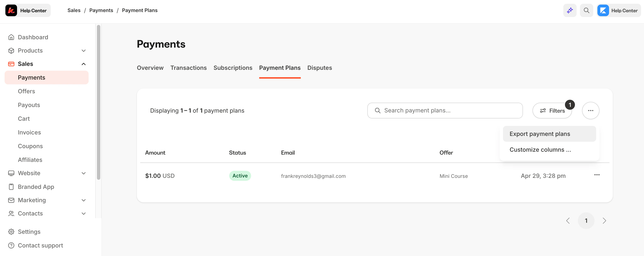Screen dimensions: 644x256
Task: Expand the Products section chevron
Action: tap(84, 50)
